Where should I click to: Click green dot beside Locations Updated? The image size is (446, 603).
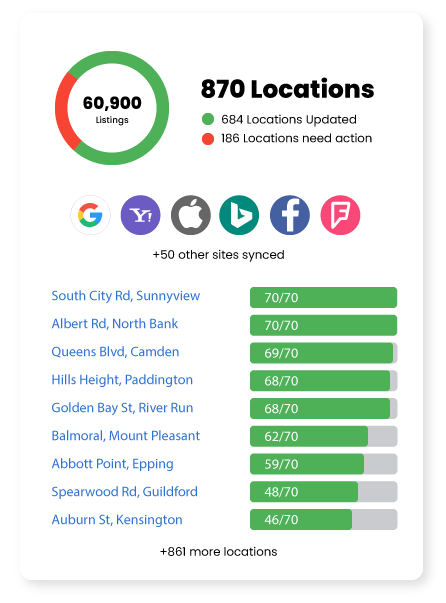coord(208,119)
